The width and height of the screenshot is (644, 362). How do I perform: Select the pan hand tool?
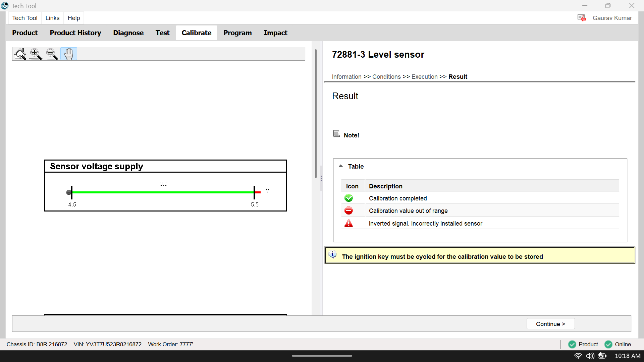[69, 54]
